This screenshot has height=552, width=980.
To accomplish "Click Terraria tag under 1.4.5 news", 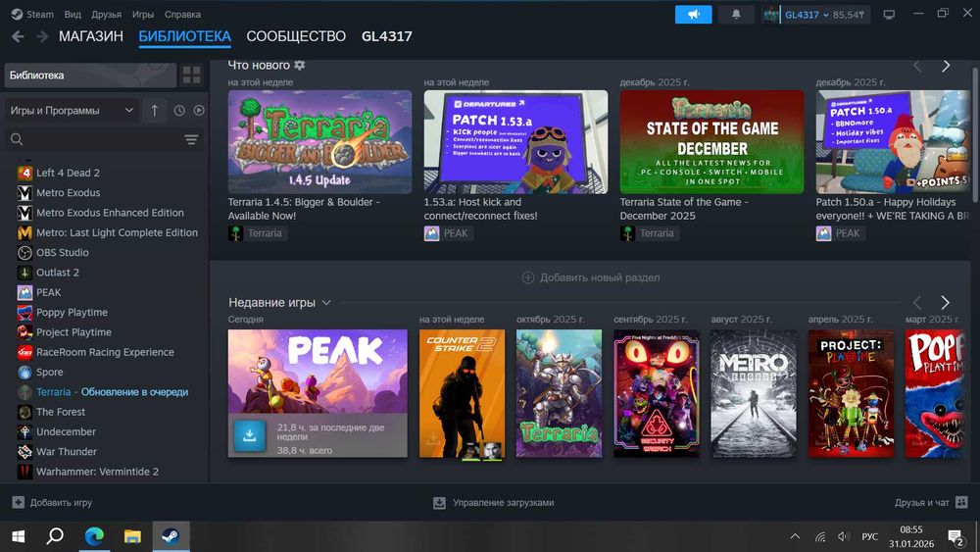I will click(258, 233).
